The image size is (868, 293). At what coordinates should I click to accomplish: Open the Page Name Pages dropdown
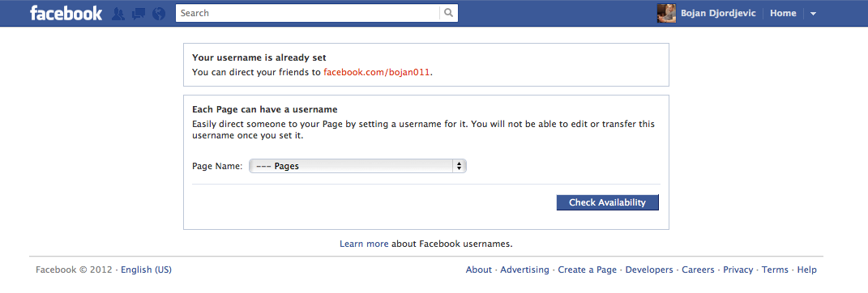[x=357, y=166]
